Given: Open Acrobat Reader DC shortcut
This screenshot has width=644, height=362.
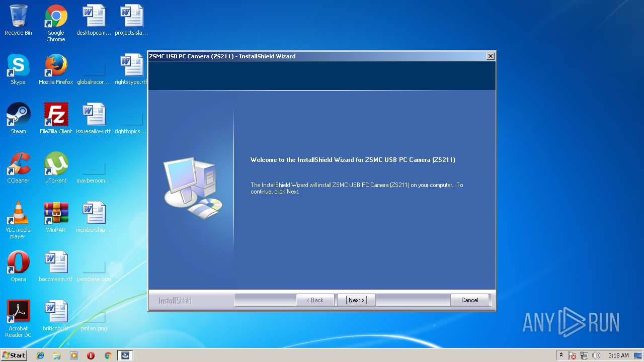Looking at the screenshot, I should 18,319.
